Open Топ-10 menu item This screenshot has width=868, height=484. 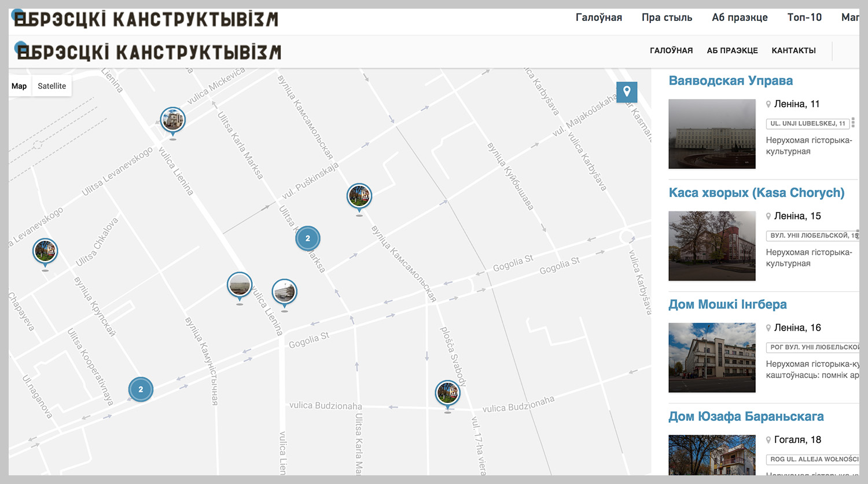(x=804, y=17)
